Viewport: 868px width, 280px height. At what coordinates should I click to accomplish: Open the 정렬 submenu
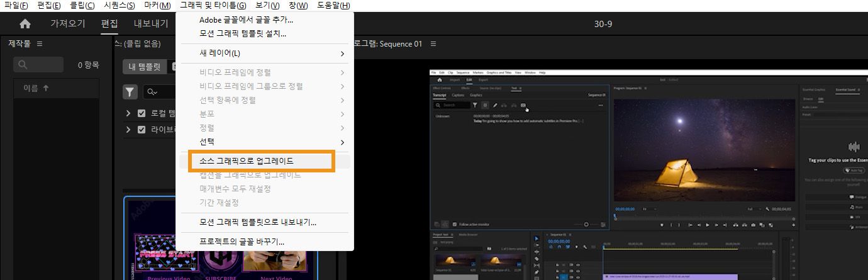coord(264,128)
